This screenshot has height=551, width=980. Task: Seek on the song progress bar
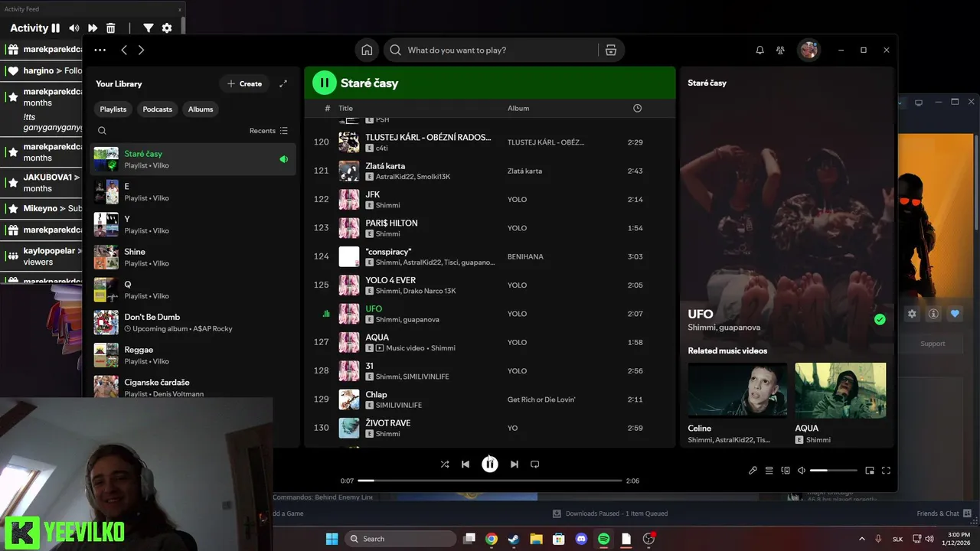point(490,481)
